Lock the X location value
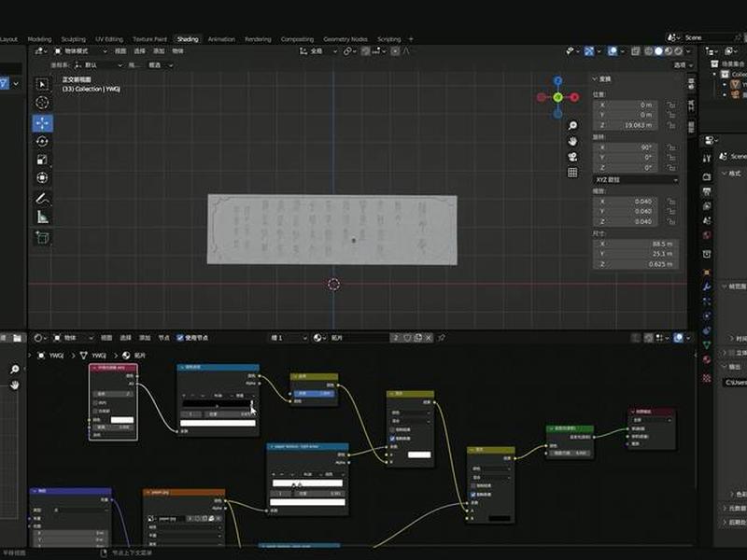This screenshot has height=560, width=747. pyautogui.click(x=671, y=105)
